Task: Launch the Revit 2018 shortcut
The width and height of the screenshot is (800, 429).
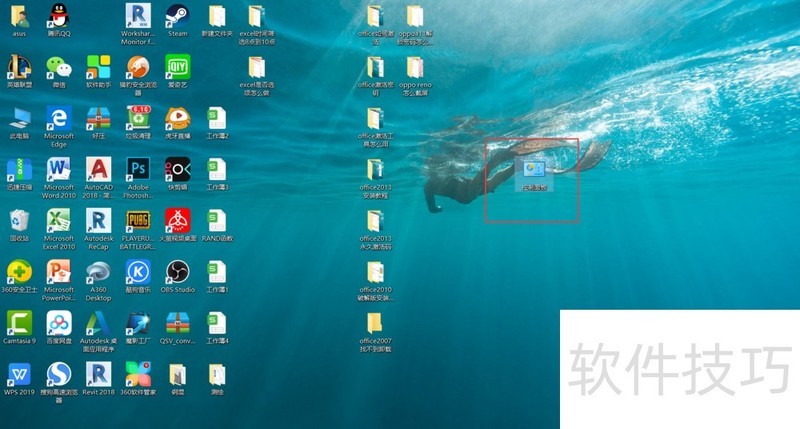Action: [x=98, y=374]
